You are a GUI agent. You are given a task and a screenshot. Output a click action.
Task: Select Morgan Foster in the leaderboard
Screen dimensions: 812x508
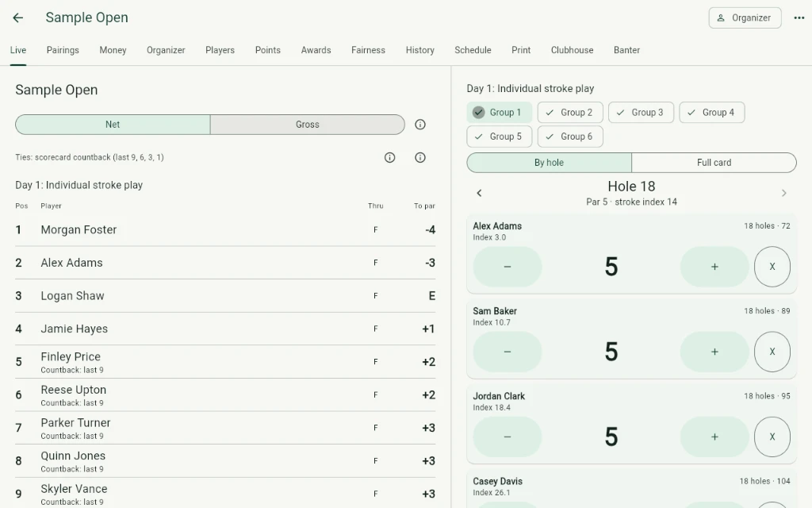click(x=225, y=229)
